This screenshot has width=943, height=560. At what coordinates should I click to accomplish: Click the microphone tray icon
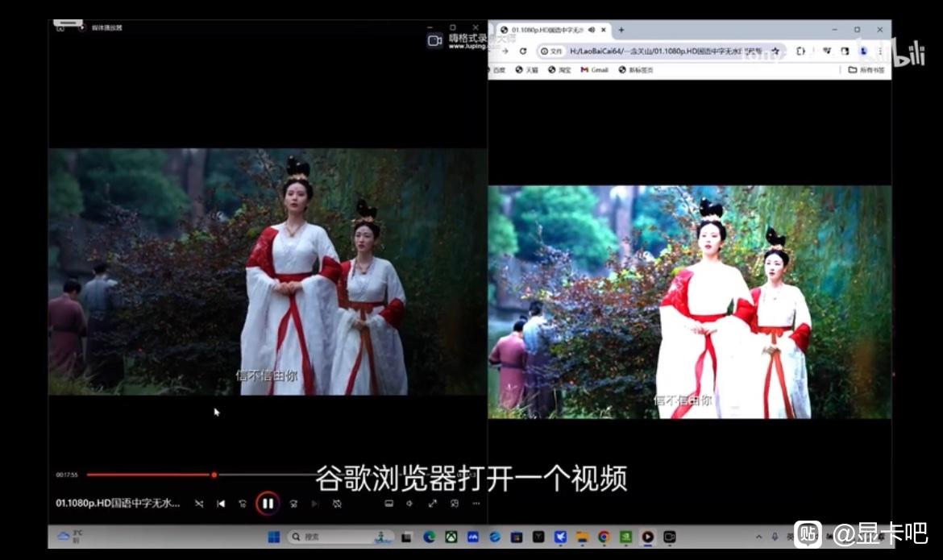(775, 537)
